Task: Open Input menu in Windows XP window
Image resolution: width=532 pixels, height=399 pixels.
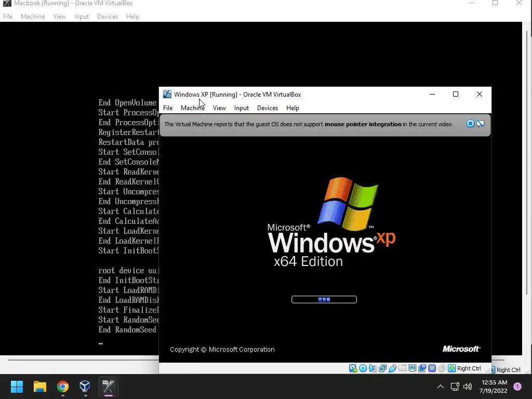Action: click(242, 108)
